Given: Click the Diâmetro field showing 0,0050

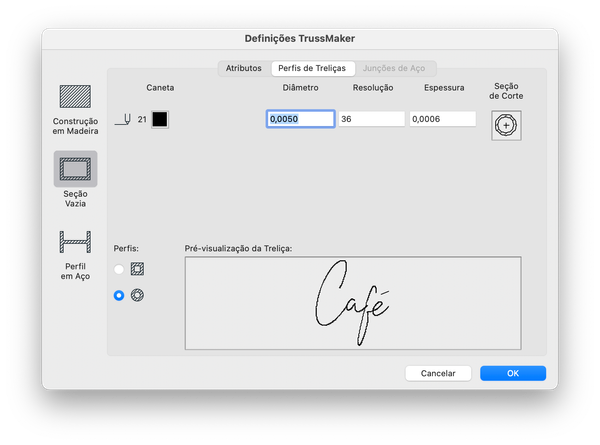Looking at the screenshot, I should click(x=300, y=119).
